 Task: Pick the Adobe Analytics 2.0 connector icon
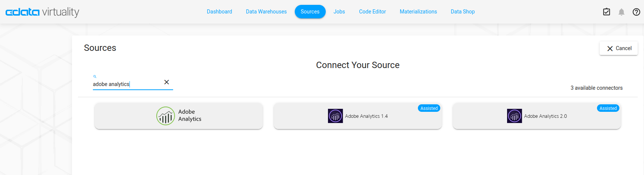[x=515, y=116]
